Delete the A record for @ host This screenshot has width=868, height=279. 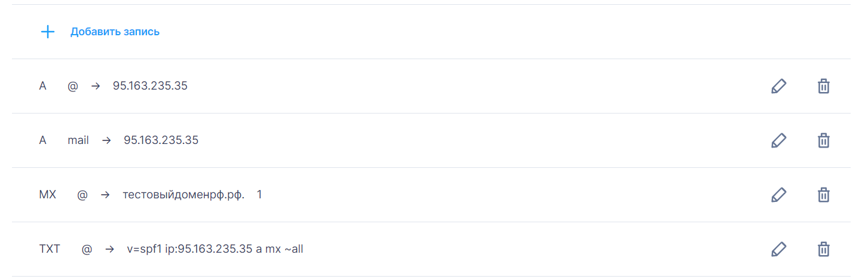click(823, 86)
